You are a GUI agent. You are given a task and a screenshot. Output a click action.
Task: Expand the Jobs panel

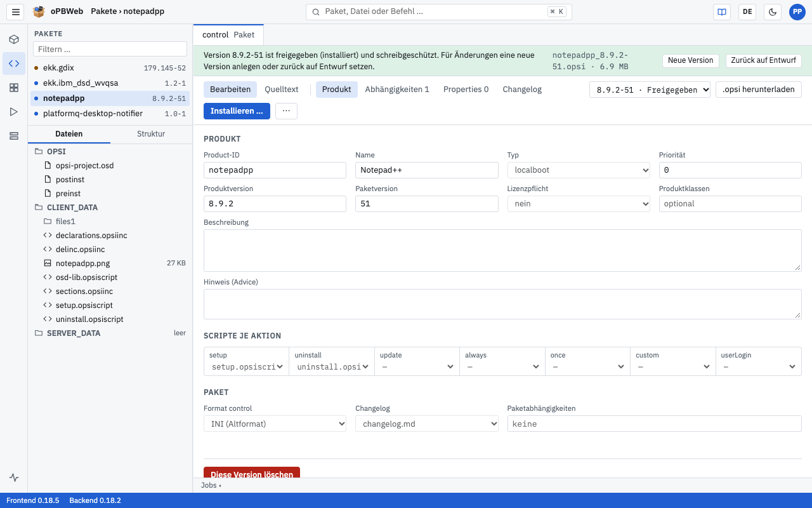pyautogui.click(x=211, y=485)
